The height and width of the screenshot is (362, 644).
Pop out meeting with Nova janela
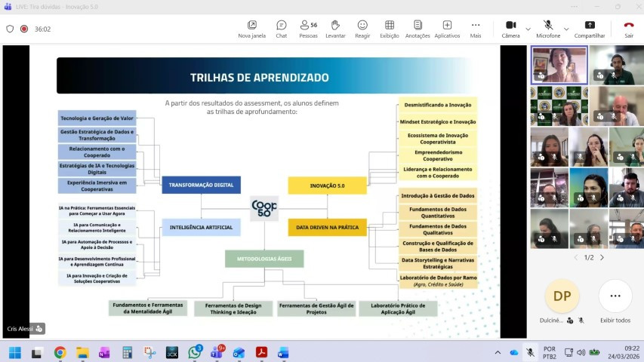(251, 29)
